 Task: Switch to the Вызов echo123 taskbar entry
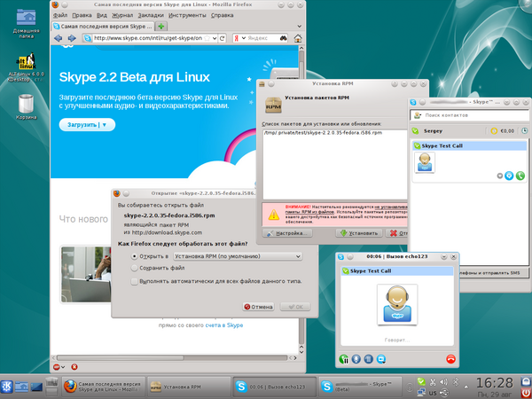pos(275,387)
